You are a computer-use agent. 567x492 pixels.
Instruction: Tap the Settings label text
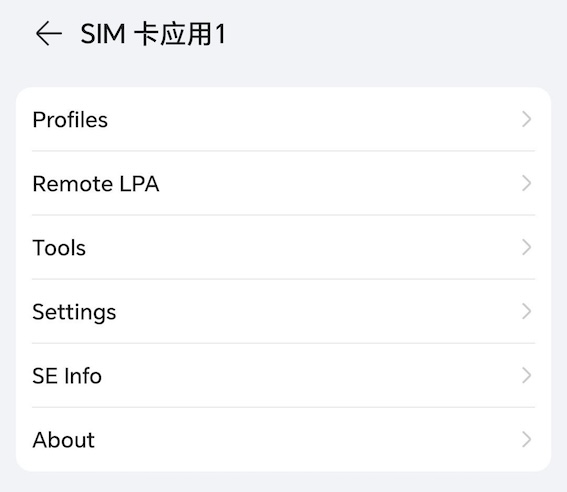(74, 313)
